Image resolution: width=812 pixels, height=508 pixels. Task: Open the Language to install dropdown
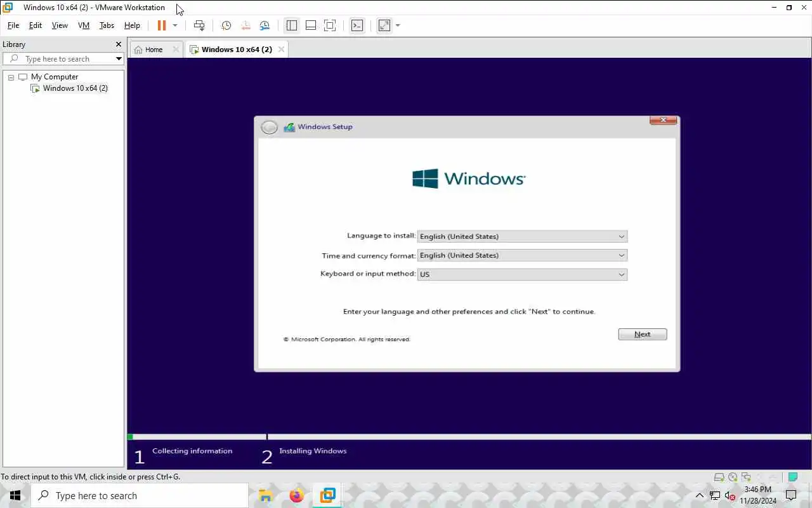522,236
